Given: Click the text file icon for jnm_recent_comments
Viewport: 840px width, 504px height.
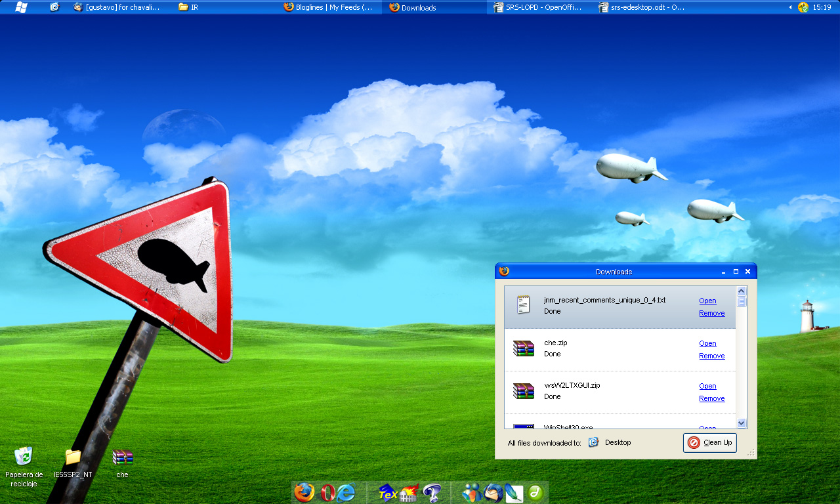Looking at the screenshot, I should [x=523, y=304].
